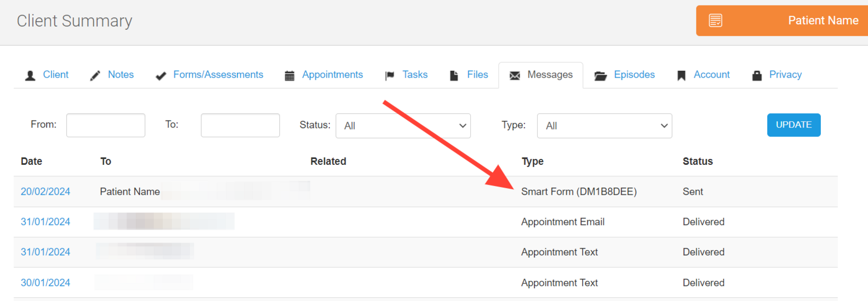
Task: Click the blue UPDATE button
Action: pos(794,125)
